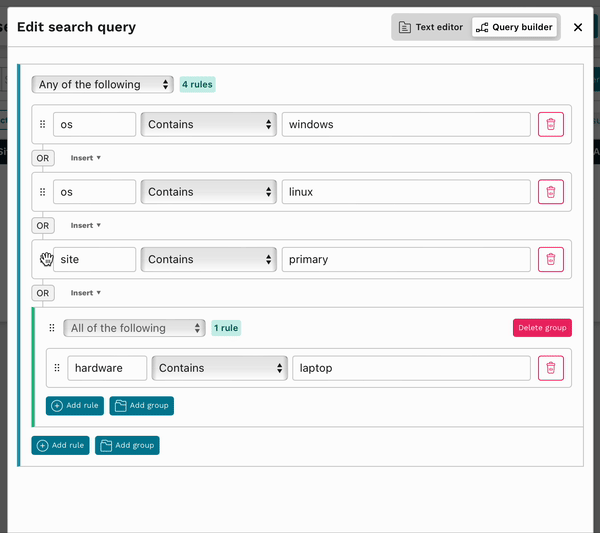Open the All of the following dropdown
The width and height of the screenshot is (600, 533).
click(134, 328)
